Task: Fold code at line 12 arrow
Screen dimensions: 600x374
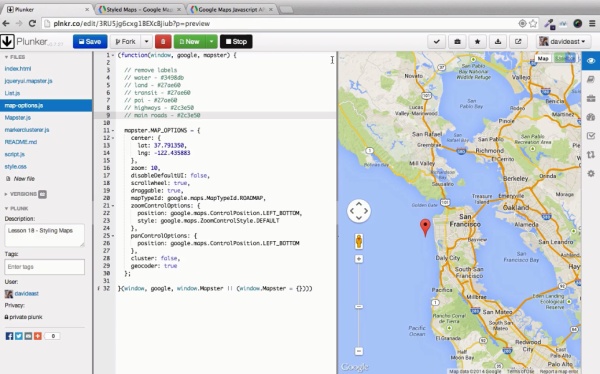Action: pyautogui.click(x=112, y=138)
